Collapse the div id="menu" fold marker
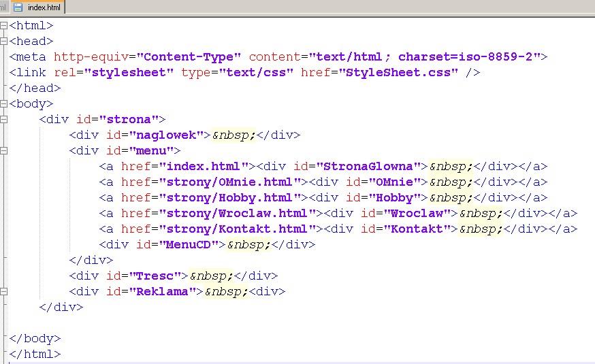Screen dimensions: 595x364 tap(3, 150)
